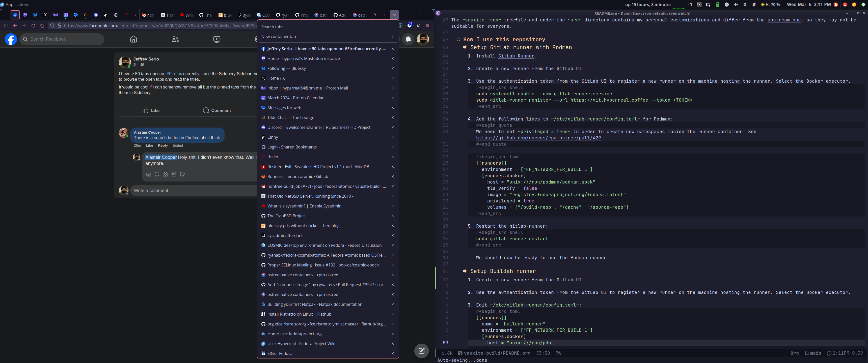Open Facebook Watch video icon

217,39
